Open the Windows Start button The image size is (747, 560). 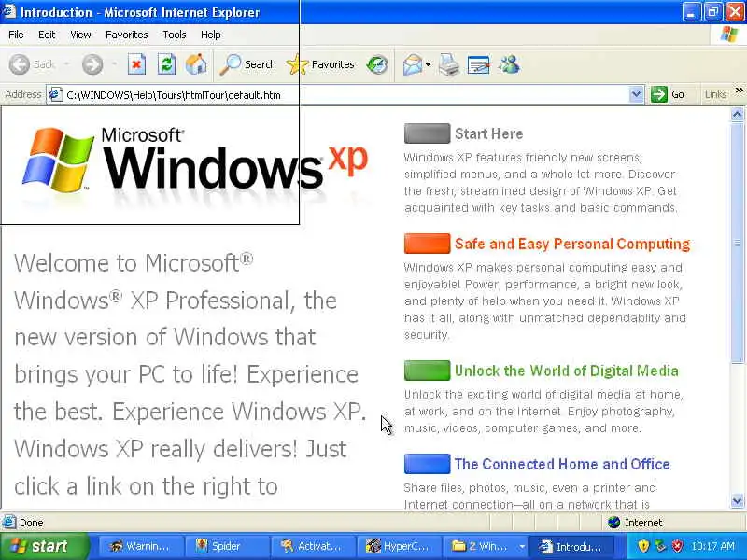(x=43, y=546)
